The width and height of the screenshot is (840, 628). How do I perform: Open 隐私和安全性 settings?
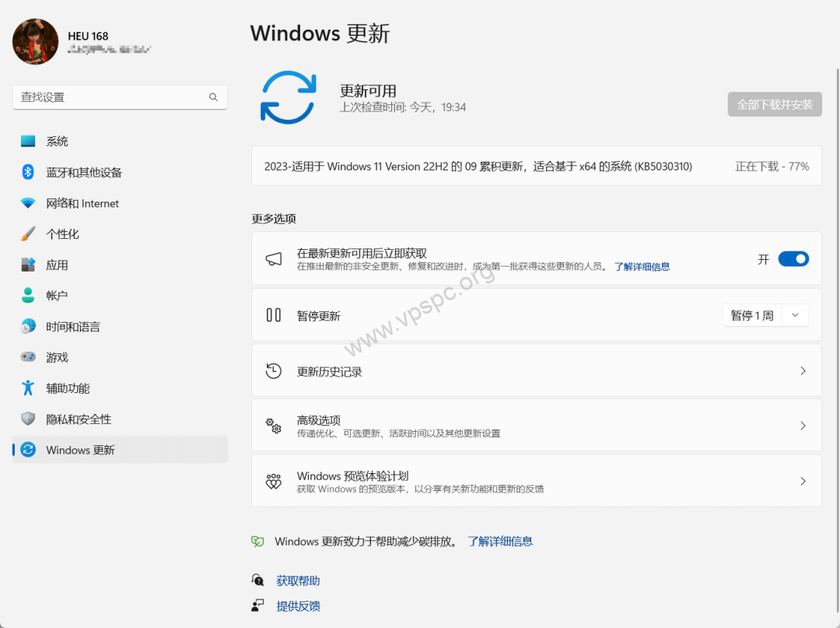click(120, 419)
